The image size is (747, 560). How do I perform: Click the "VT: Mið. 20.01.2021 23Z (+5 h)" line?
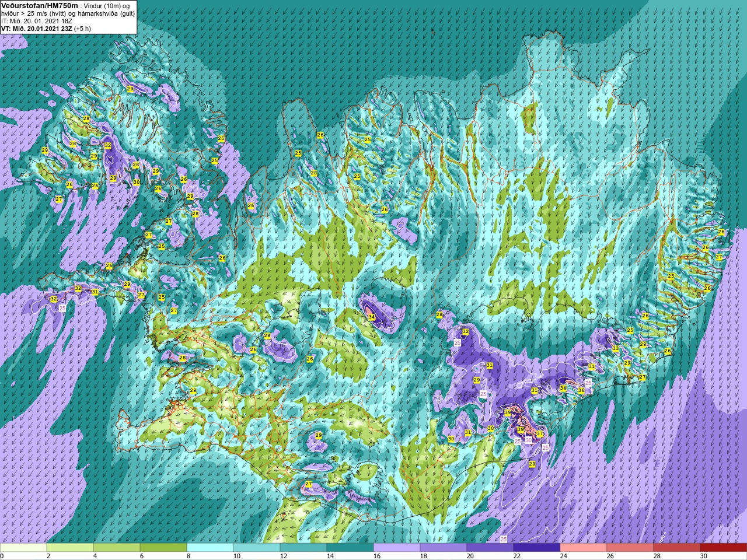[x=46, y=29]
